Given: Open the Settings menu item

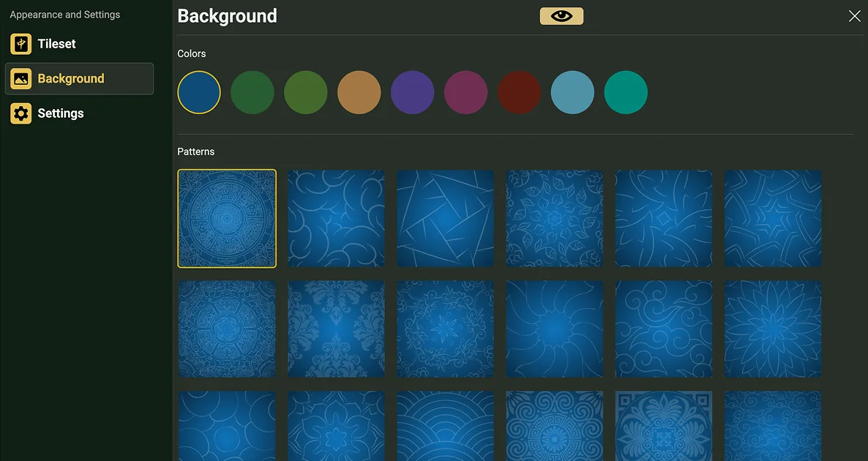Looking at the screenshot, I should click(60, 113).
